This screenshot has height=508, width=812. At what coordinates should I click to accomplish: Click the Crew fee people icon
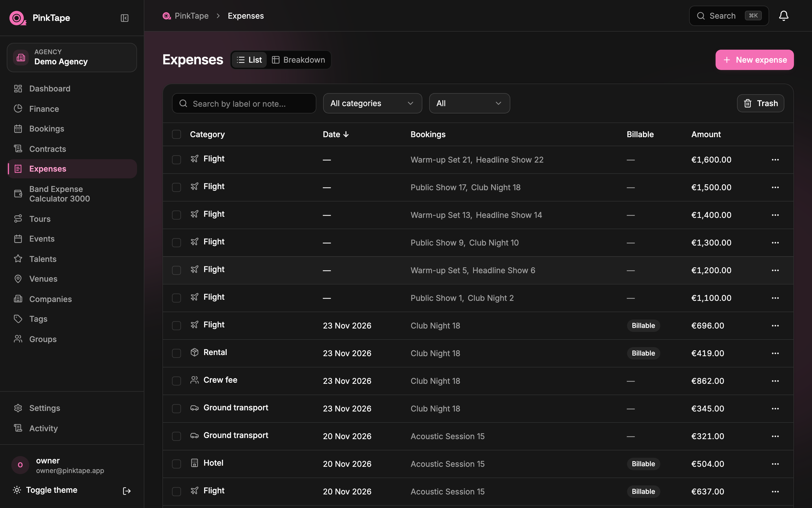tap(195, 380)
